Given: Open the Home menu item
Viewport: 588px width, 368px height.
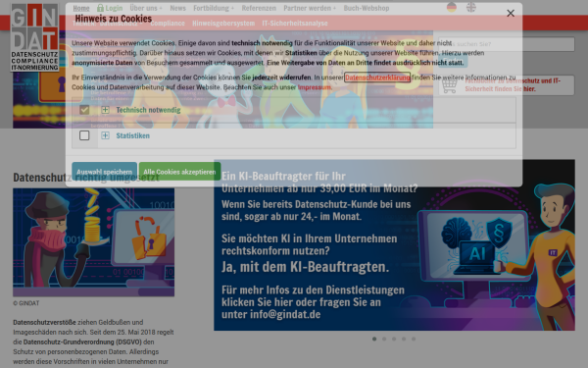Looking at the screenshot, I should tap(81, 8).
